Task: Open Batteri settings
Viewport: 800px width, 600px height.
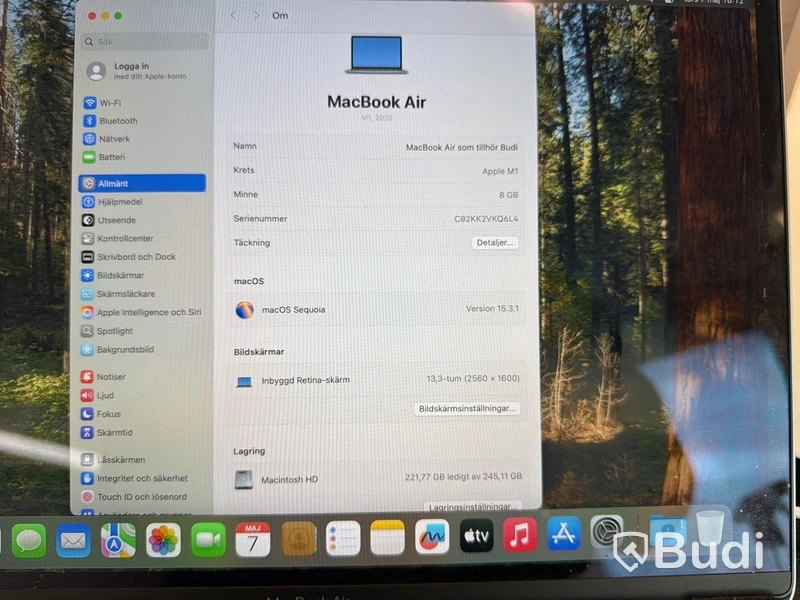Action: tap(104, 157)
